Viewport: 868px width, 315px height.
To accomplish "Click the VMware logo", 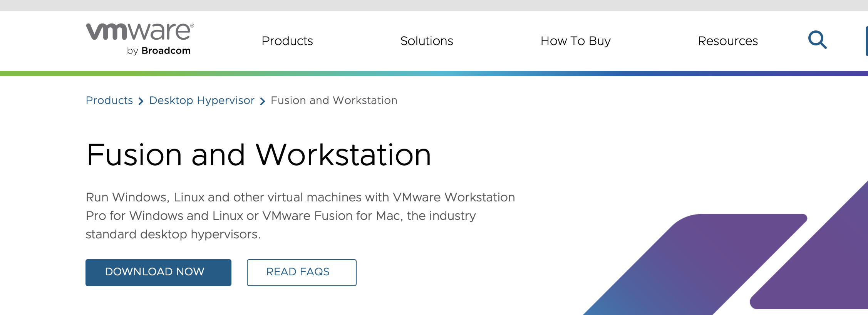I will tap(139, 32).
